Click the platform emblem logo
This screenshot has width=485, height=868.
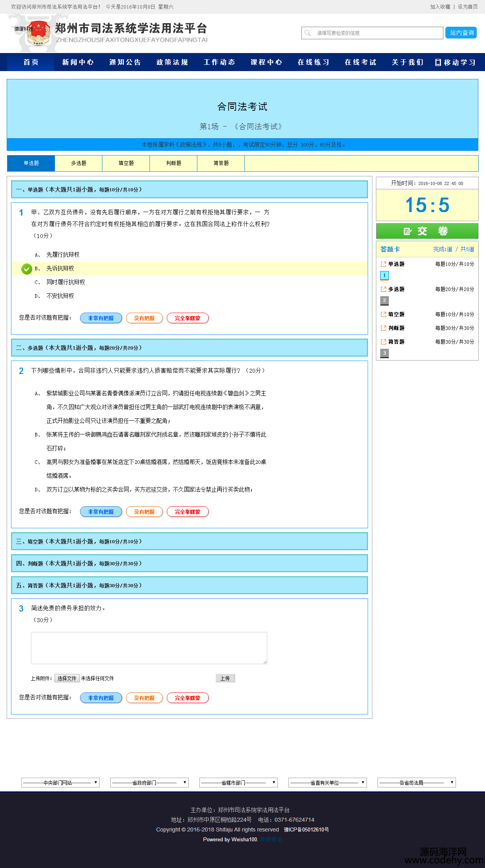tap(38, 33)
